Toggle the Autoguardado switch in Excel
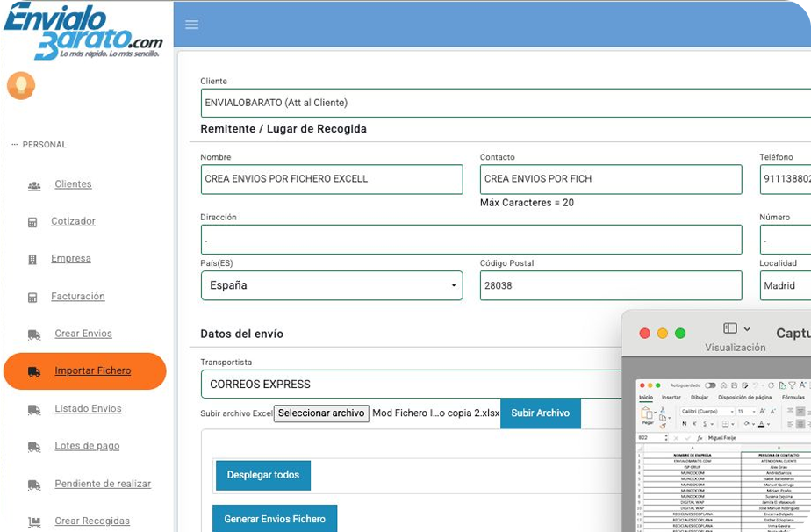This screenshot has height=532, width=811. click(710, 385)
